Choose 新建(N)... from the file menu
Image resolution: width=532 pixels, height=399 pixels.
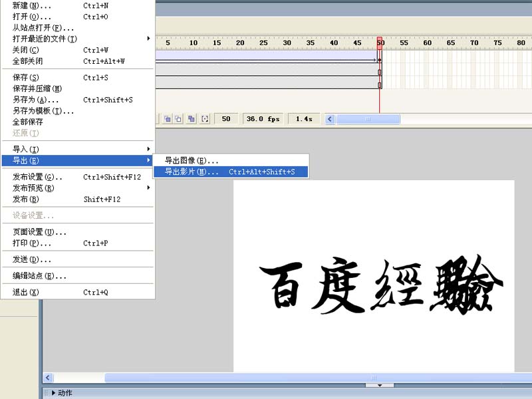(x=78, y=5)
